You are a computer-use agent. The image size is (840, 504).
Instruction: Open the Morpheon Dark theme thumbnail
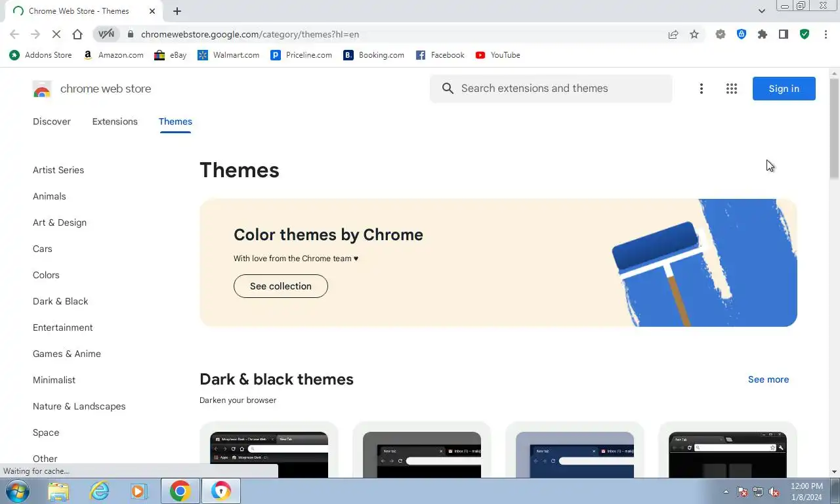pos(269,454)
